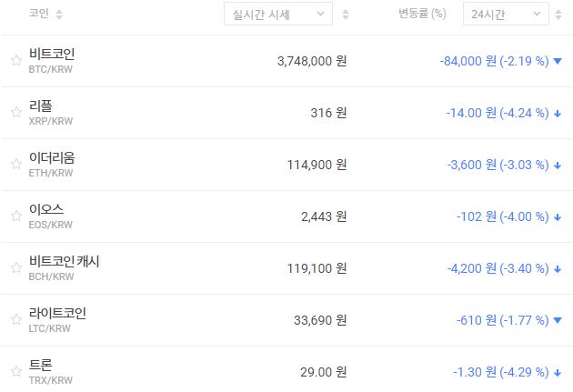This screenshot has width=573, height=392.
Task: Sort by 코인 column sort arrows
Action: [x=60, y=15]
